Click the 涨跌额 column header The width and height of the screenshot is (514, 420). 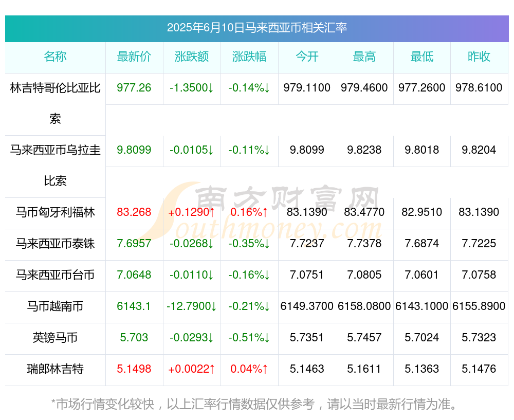click(192, 57)
